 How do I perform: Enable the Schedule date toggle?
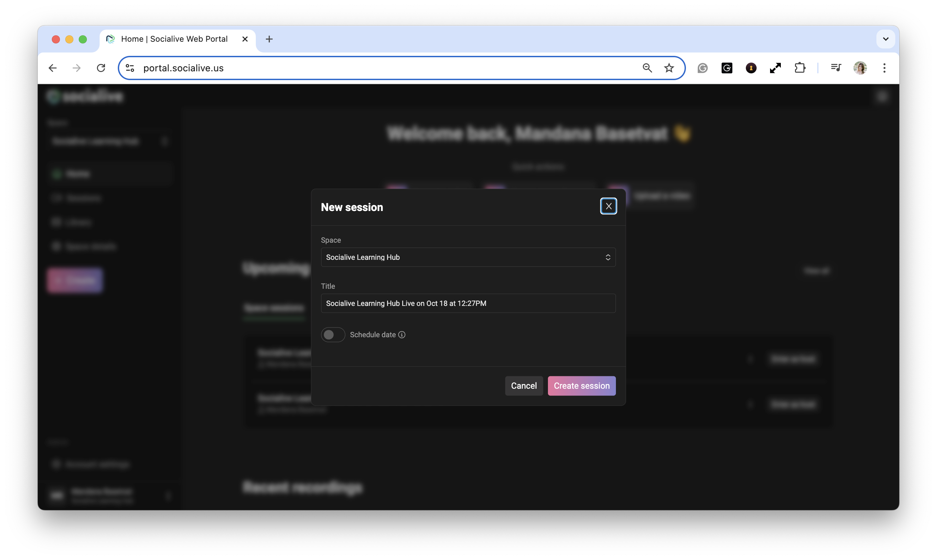pyautogui.click(x=333, y=334)
